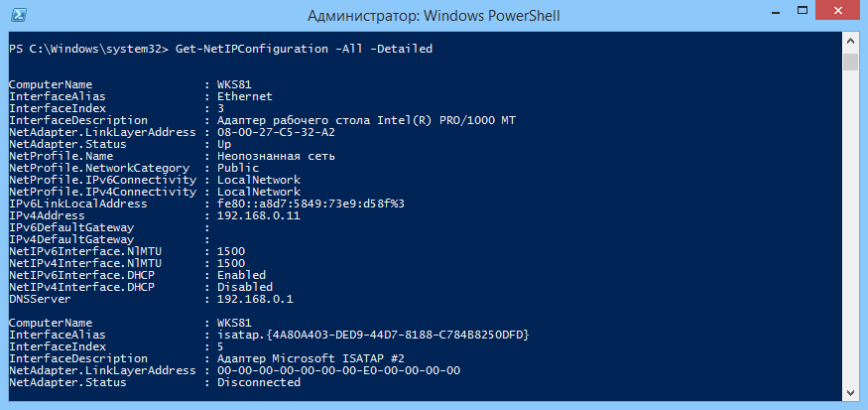868x410 pixels.
Task: Close the PowerShell window
Action: click(x=840, y=11)
